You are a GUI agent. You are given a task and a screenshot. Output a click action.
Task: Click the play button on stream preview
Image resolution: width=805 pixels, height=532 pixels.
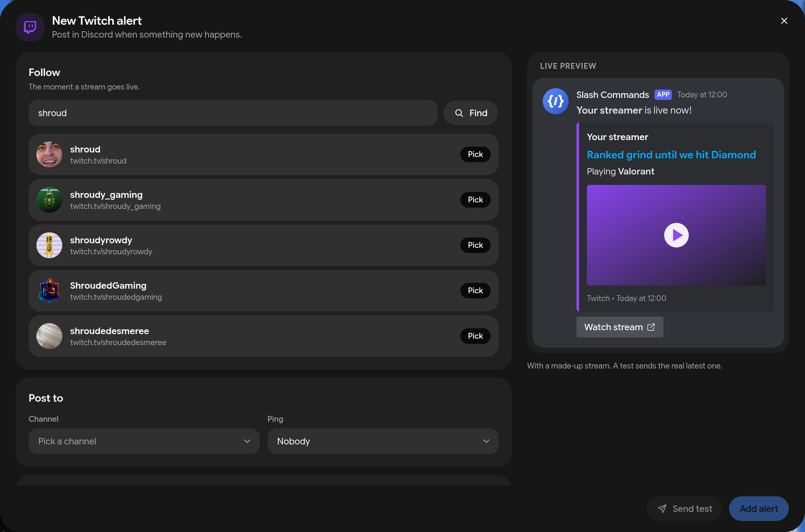[676, 235]
